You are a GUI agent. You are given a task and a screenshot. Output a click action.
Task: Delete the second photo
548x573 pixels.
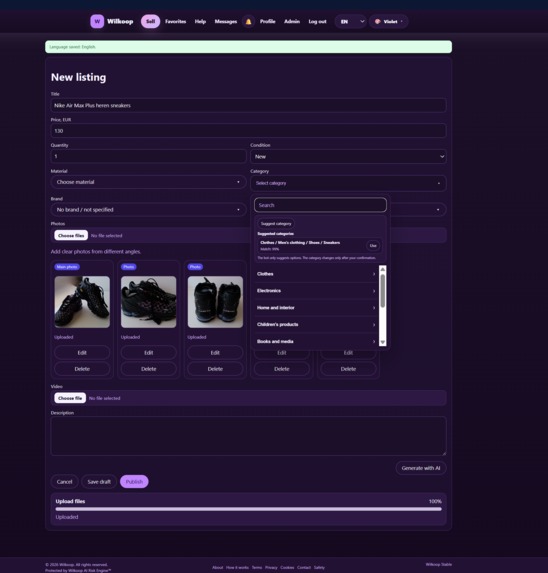(149, 369)
